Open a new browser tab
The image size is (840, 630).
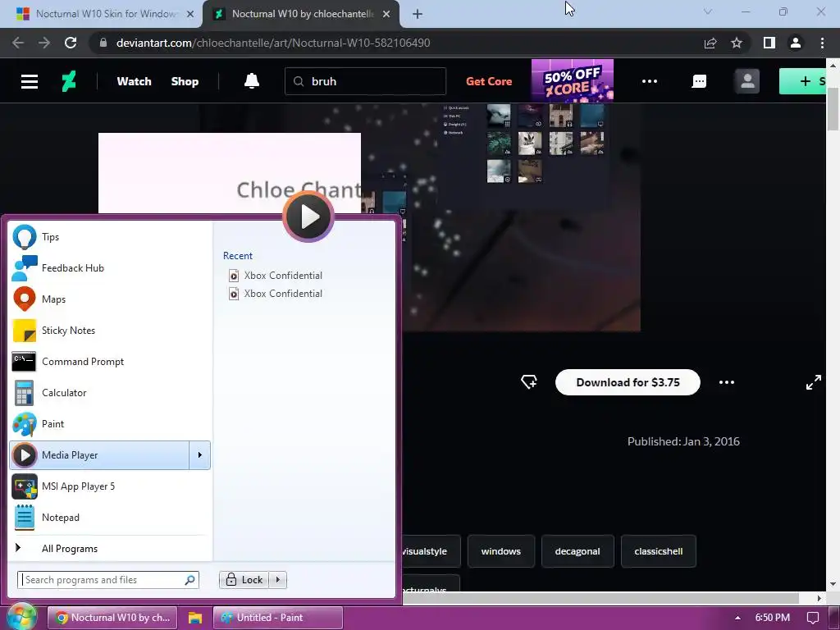(418, 15)
